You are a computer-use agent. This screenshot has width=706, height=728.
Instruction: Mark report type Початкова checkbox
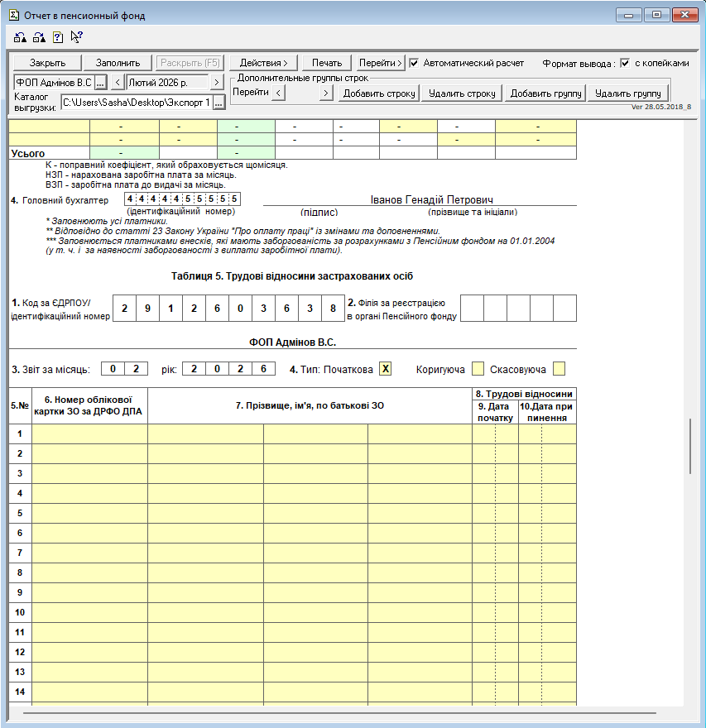[386, 369]
